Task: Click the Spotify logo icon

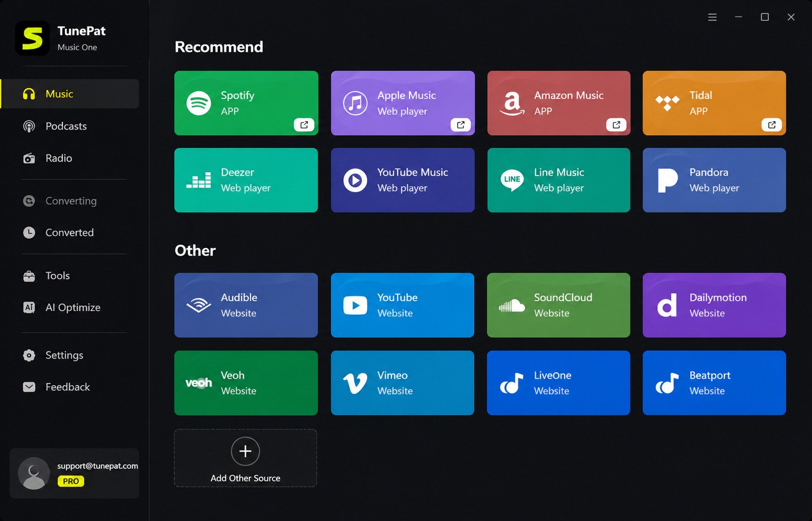Action: click(199, 103)
